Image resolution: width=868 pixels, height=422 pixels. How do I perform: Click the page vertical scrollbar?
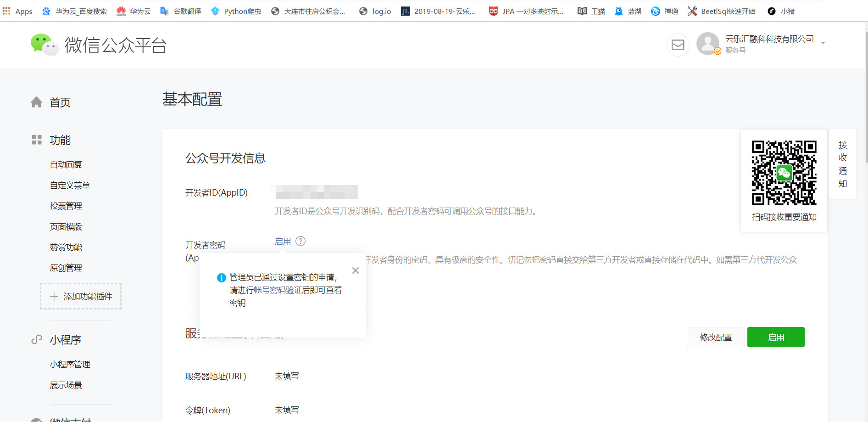click(866, 96)
